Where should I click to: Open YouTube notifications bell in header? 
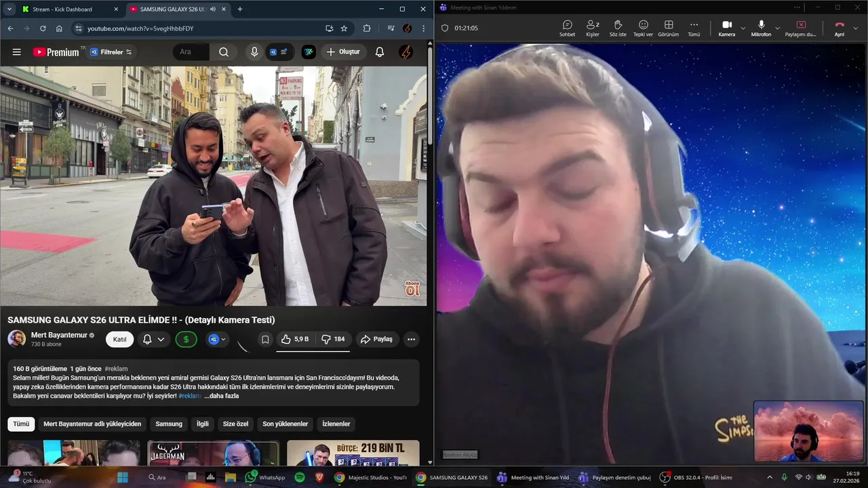[x=380, y=52]
